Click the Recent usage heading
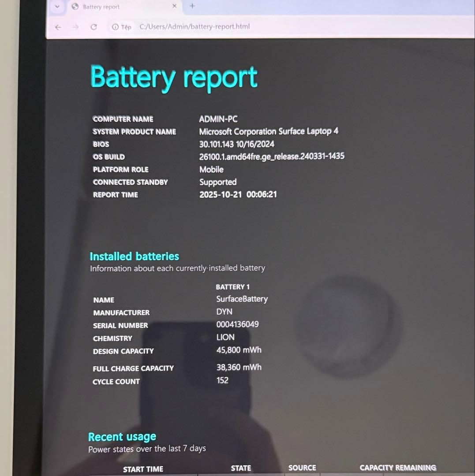This screenshot has height=476, width=475. [x=122, y=436]
